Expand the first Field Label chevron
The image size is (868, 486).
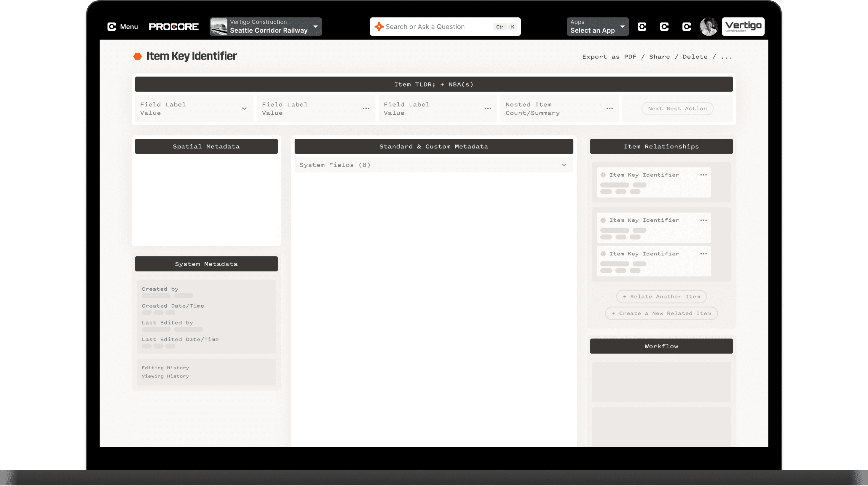pos(244,108)
